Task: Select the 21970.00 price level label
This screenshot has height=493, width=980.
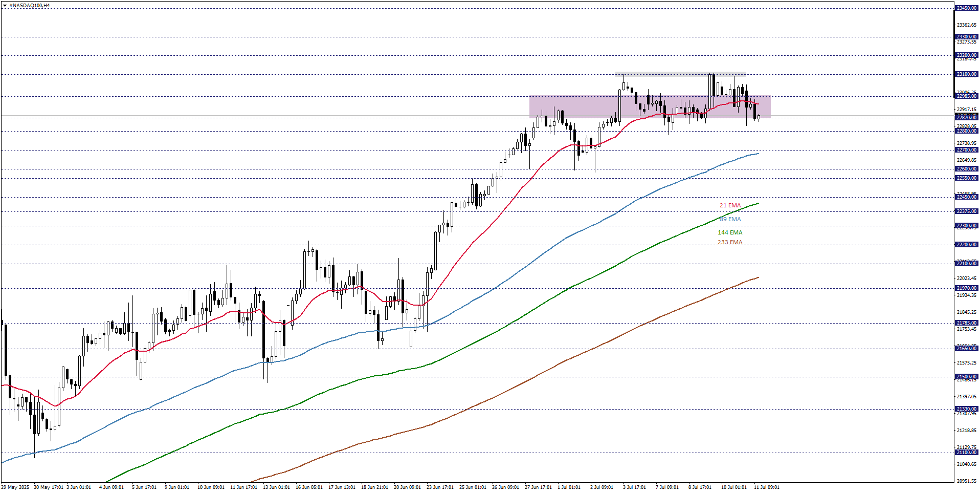Action: (x=967, y=288)
